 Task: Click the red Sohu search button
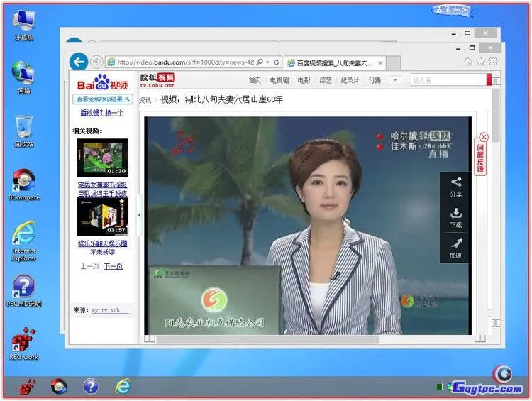pyautogui.click(x=489, y=80)
